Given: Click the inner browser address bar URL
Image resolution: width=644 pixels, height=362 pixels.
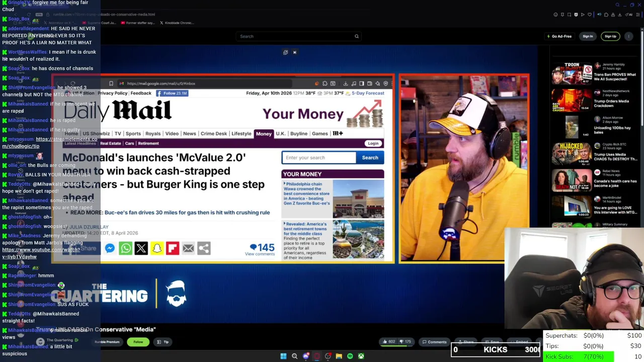Looking at the screenshot, I should 161,83.
